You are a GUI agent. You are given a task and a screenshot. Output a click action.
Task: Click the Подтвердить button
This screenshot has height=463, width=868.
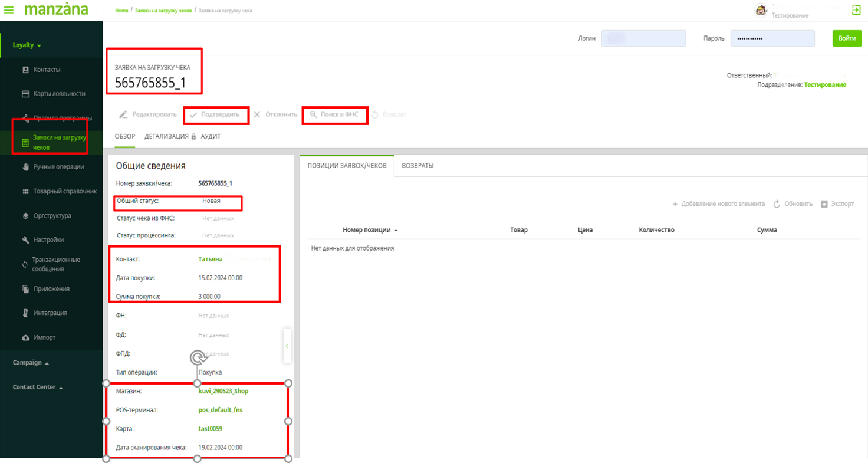215,114
